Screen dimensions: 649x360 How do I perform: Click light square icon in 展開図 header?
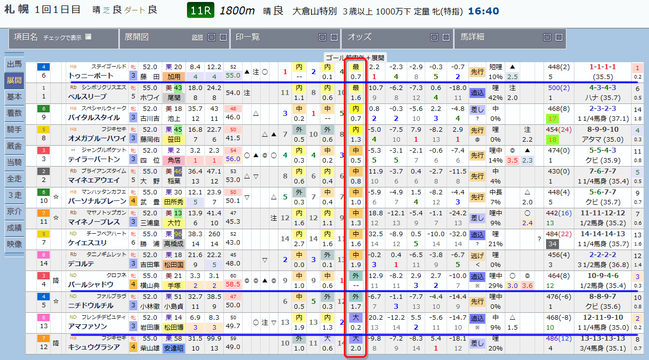(223, 37)
